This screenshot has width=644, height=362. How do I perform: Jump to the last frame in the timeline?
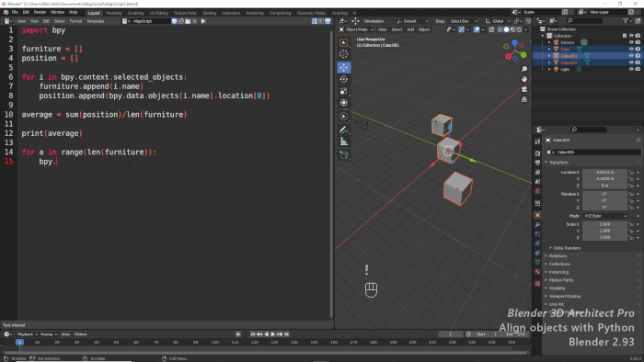(287, 334)
